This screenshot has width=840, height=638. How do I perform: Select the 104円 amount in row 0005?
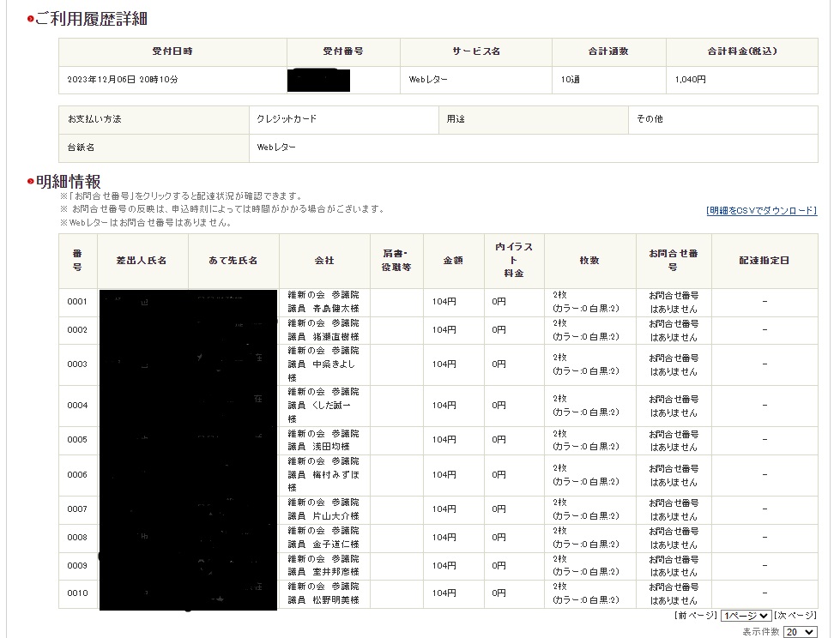tap(444, 440)
